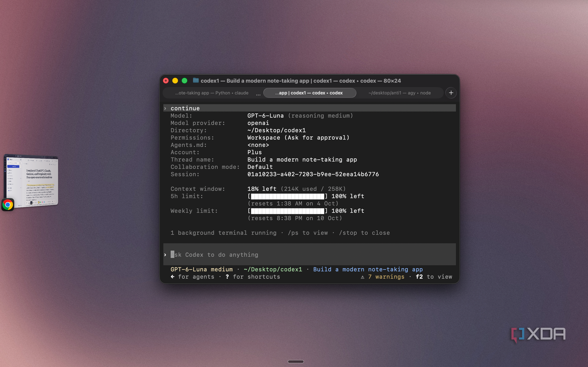Click the /stop to close hint
This screenshot has height=367, width=588.
pos(364,233)
